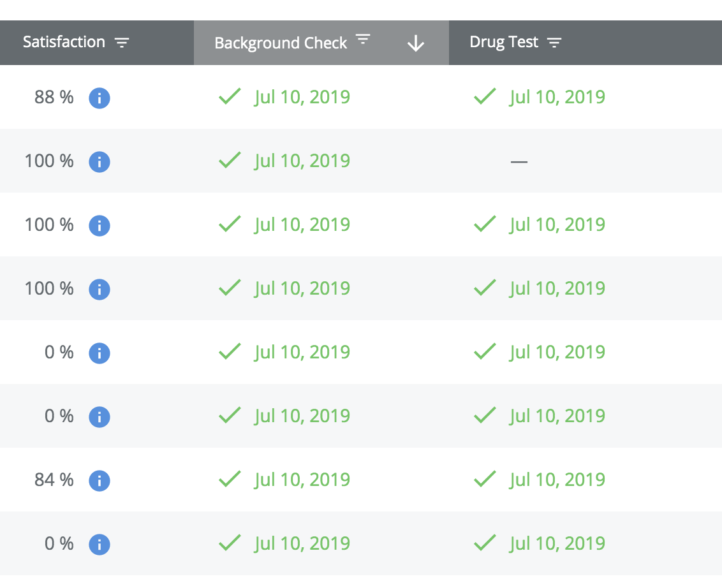Select the Drug Test column header
722x588 pixels.
(504, 42)
